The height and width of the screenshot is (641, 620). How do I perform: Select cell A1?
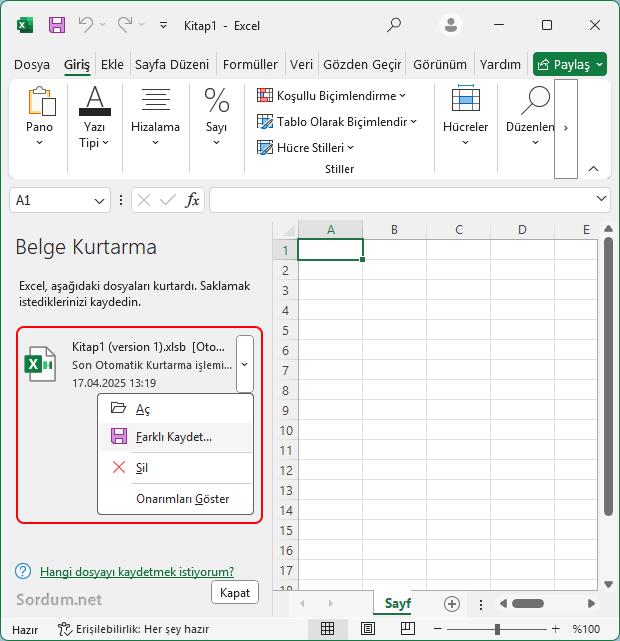pos(330,249)
